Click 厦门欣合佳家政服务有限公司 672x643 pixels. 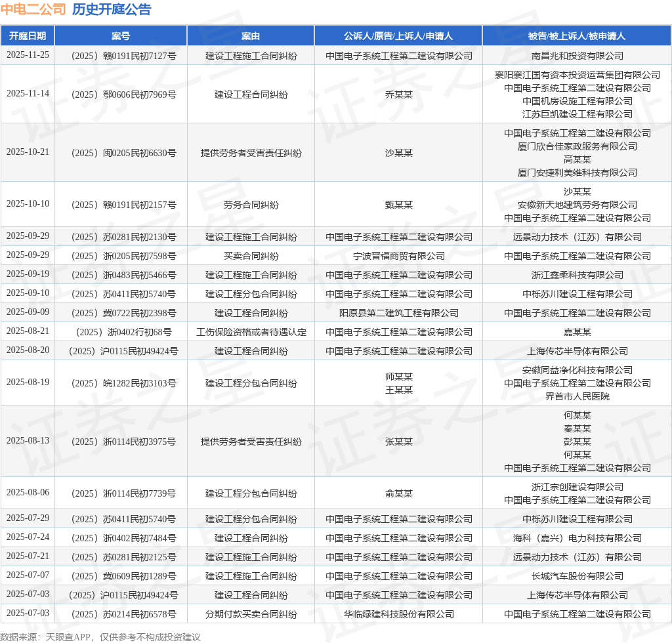click(577, 146)
